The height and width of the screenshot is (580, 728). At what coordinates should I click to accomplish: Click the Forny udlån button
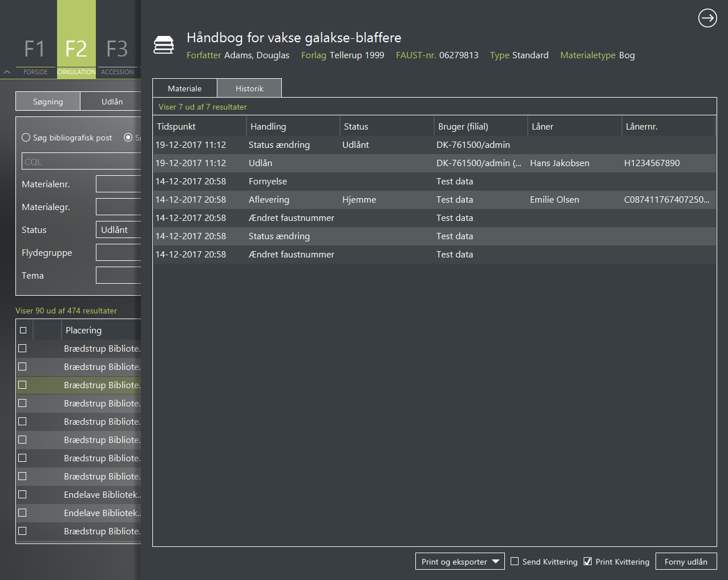pyautogui.click(x=686, y=561)
